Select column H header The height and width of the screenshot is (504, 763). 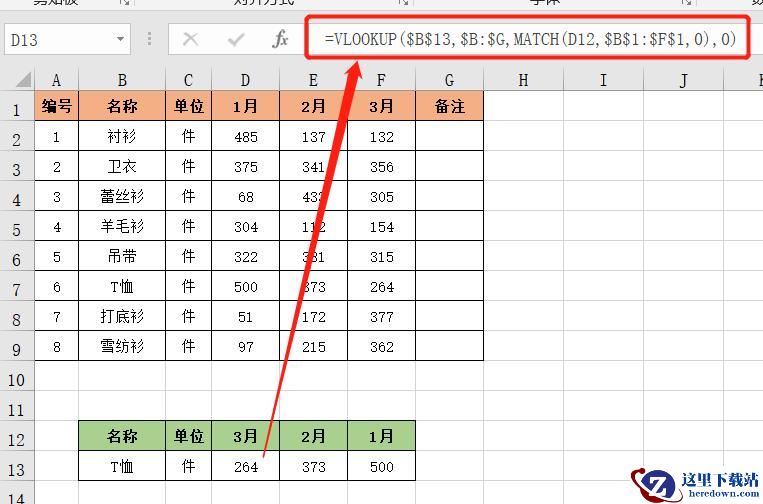pyautogui.click(x=523, y=80)
